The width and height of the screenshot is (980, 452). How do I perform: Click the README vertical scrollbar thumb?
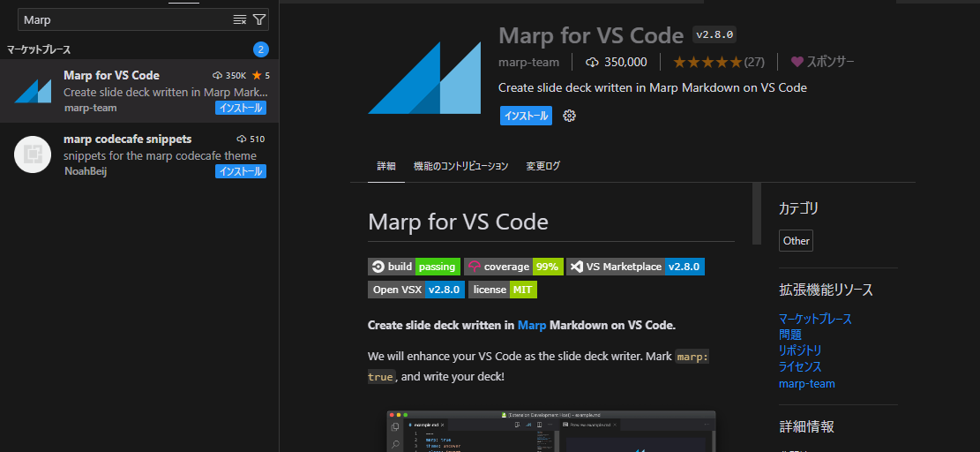coord(756,213)
